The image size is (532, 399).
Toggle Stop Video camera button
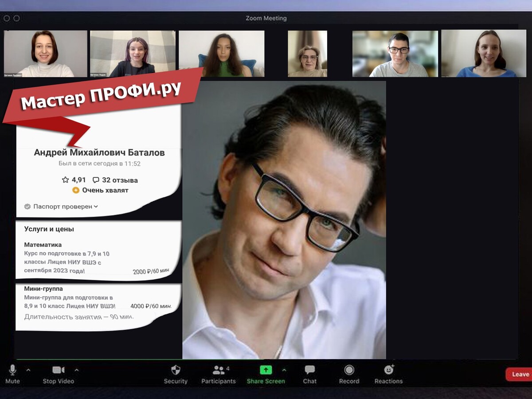tap(58, 370)
